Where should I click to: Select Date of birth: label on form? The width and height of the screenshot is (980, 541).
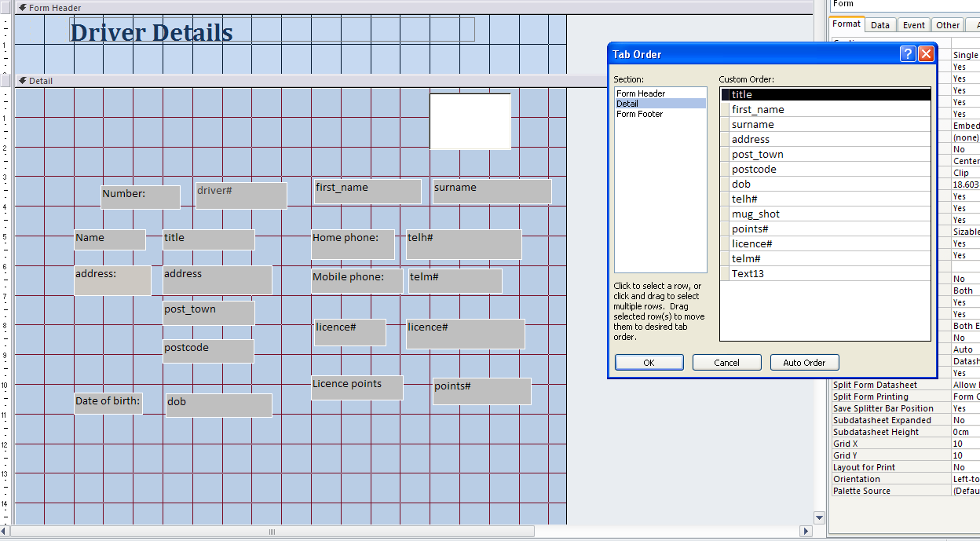(x=108, y=404)
